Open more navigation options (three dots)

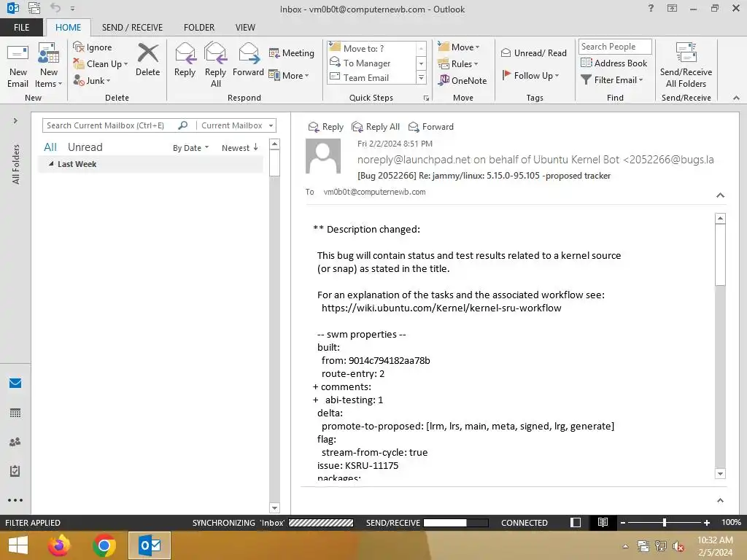coord(15,500)
